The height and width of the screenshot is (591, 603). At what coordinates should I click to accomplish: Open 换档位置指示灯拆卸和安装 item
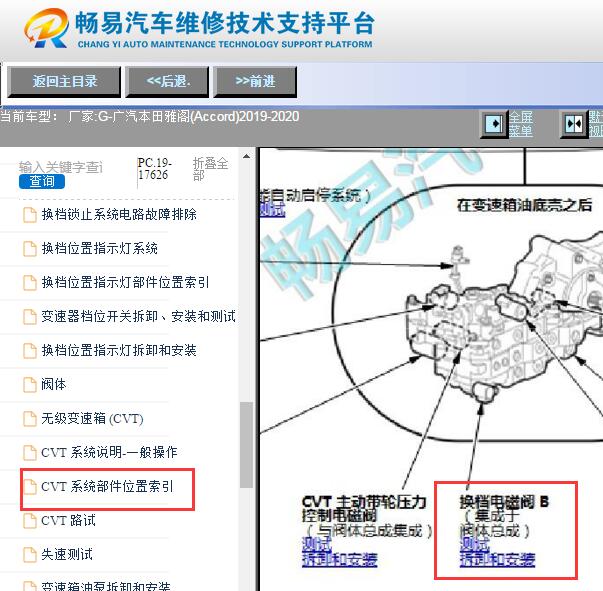[x=119, y=350]
